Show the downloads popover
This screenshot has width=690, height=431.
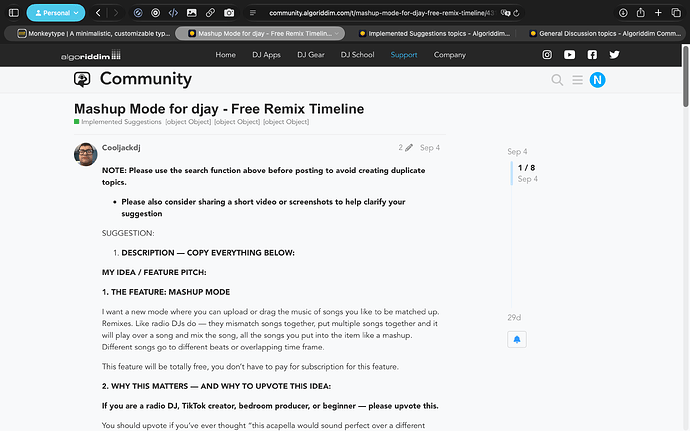pos(623,13)
